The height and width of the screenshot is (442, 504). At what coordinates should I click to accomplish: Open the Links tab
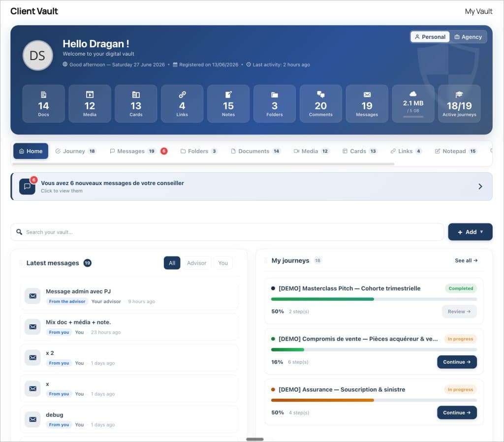pos(406,151)
